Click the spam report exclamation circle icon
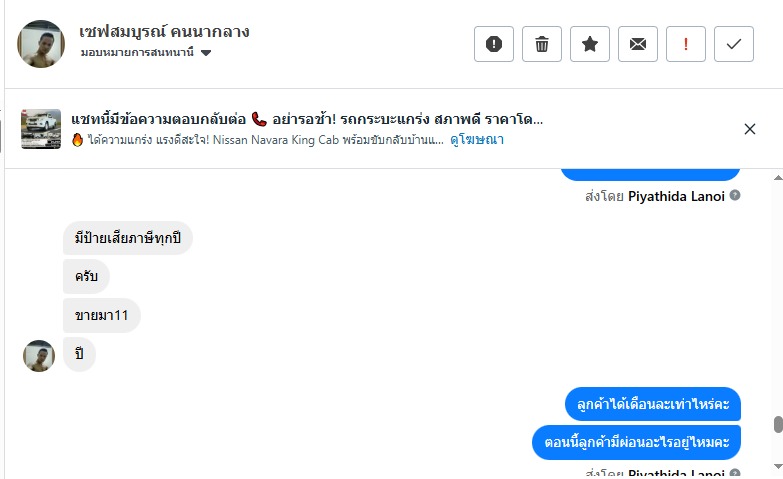This screenshot has height=479, width=783. (494, 44)
